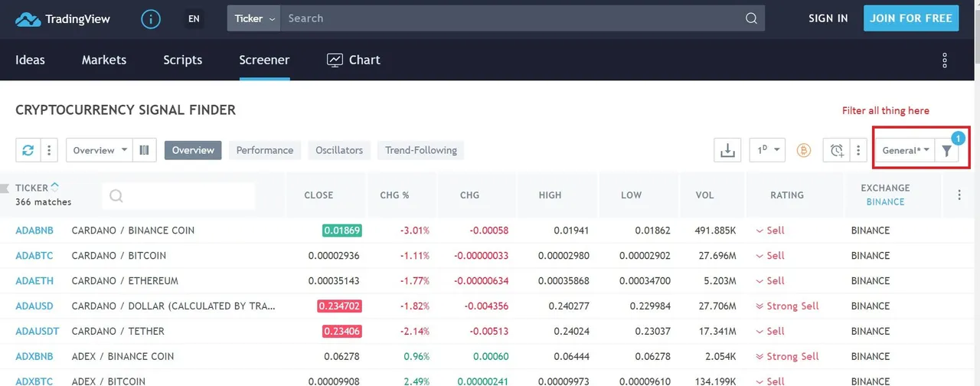Open the info circle icon
Viewport: 980px width, 386px height.
151,18
